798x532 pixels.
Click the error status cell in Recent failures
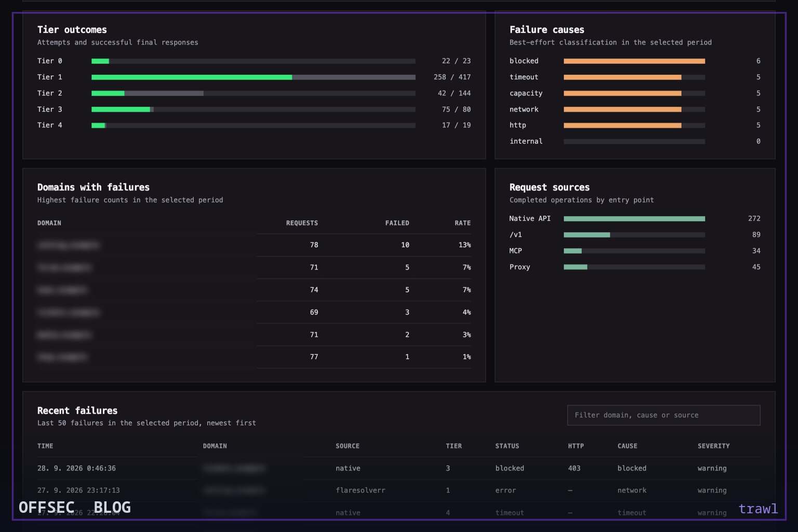506,490
